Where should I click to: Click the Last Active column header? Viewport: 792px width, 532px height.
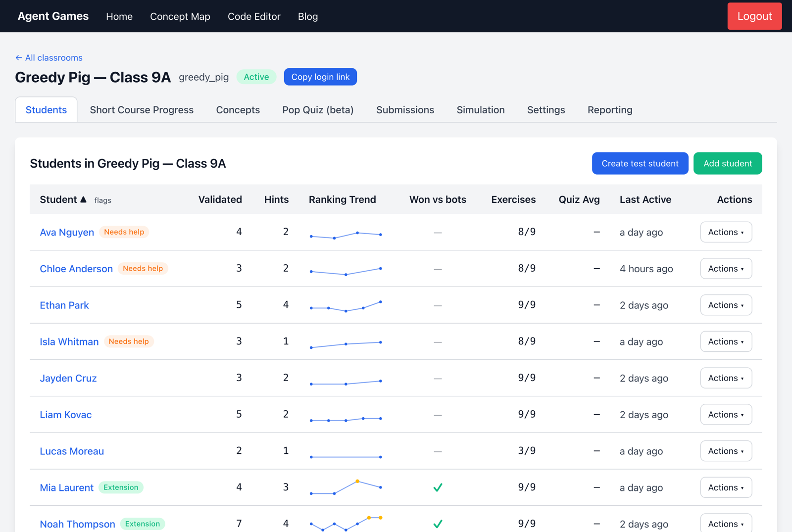[x=645, y=199]
